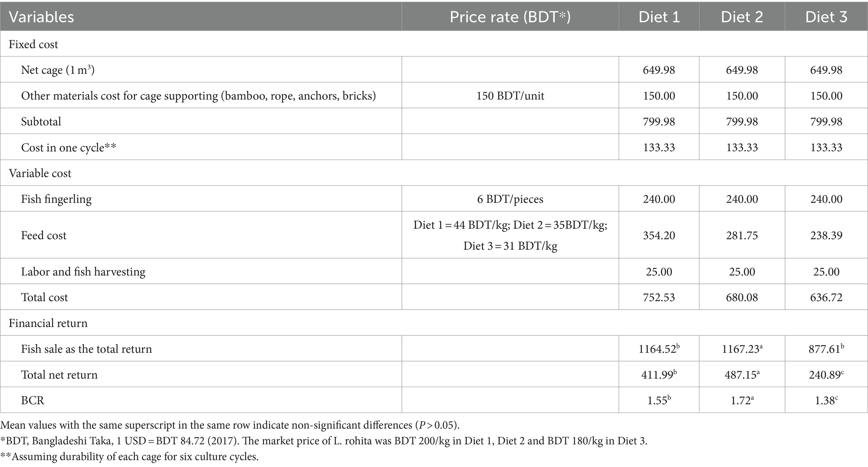
Task: Select the Diet 3 column header
Action: coord(826,17)
